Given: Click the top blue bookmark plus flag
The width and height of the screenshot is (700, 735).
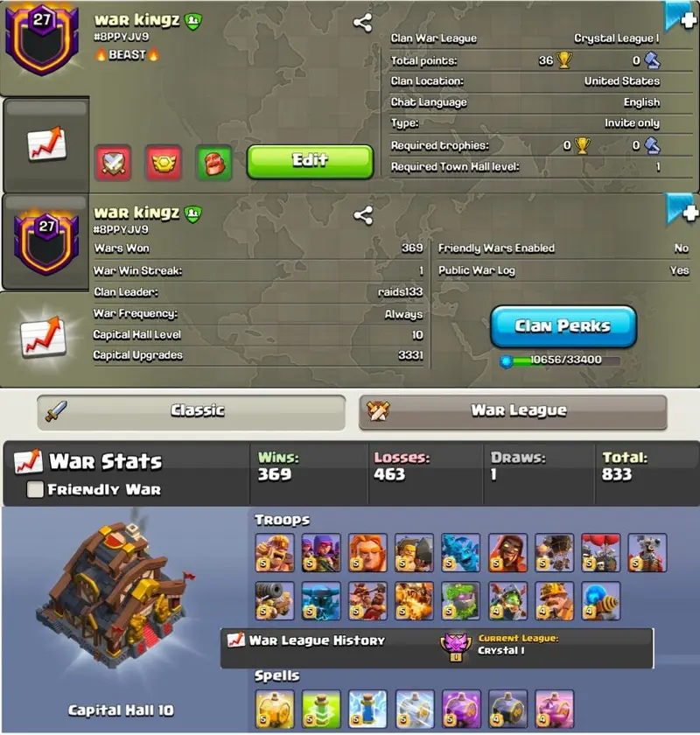Looking at the screenshot, I should click(680, 17).
